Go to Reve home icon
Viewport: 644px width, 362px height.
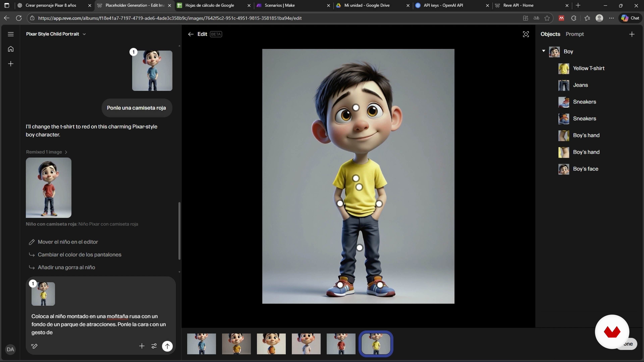click(11, 49)
